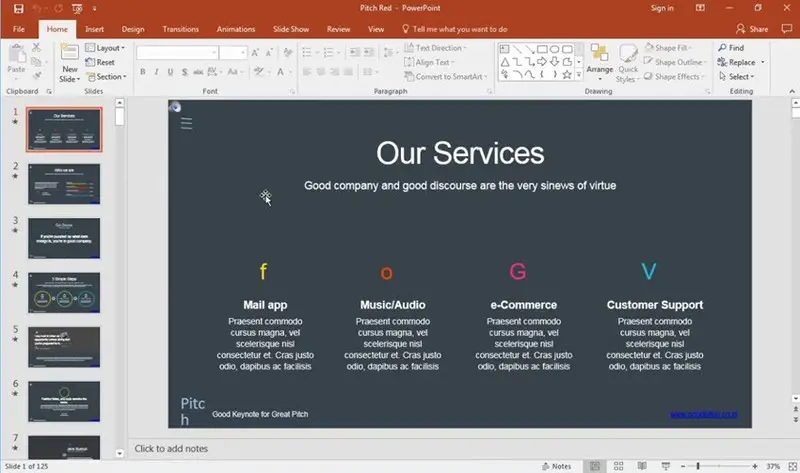
Task: Switch to the Transitions tab
Action: 181,29
